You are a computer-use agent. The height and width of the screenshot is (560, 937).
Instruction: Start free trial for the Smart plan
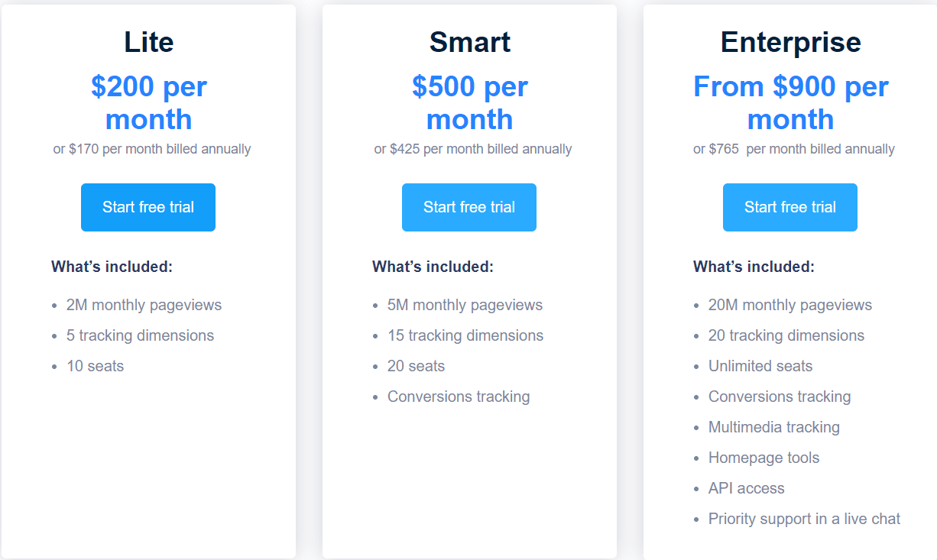[468, 207]
